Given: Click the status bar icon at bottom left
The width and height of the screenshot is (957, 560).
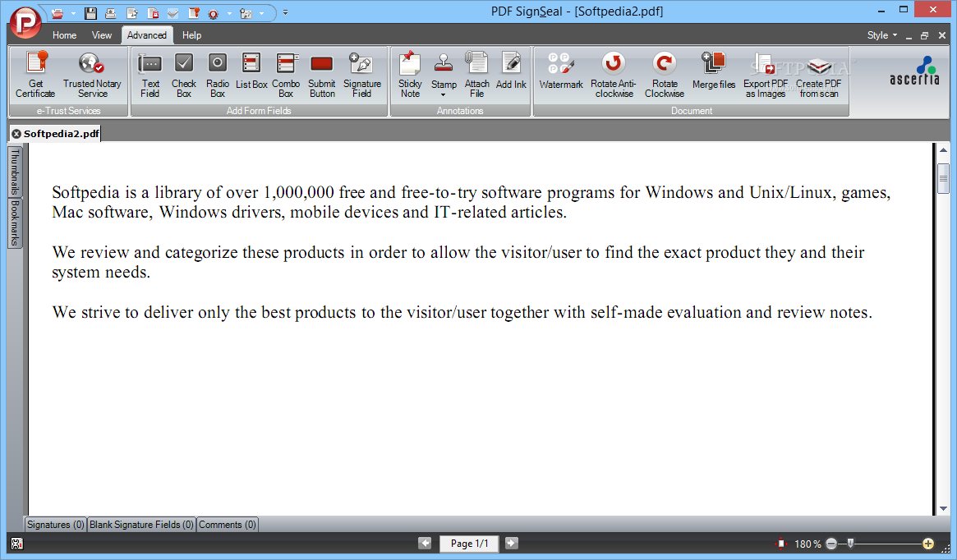Looking at the screenshot, I should pos(16,544).
